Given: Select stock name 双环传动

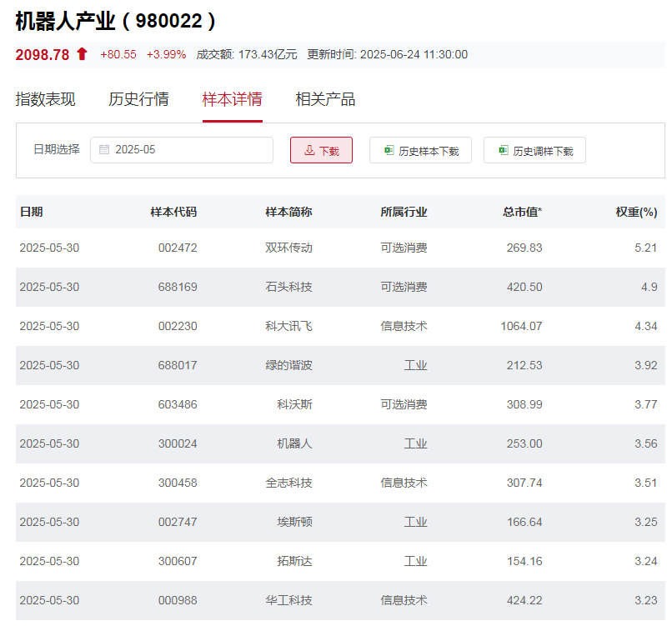Looking at the screenshot, I should (288, 248).
